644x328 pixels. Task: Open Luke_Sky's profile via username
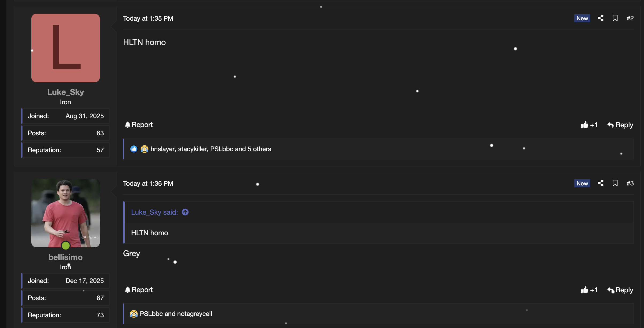pos(66,92)
